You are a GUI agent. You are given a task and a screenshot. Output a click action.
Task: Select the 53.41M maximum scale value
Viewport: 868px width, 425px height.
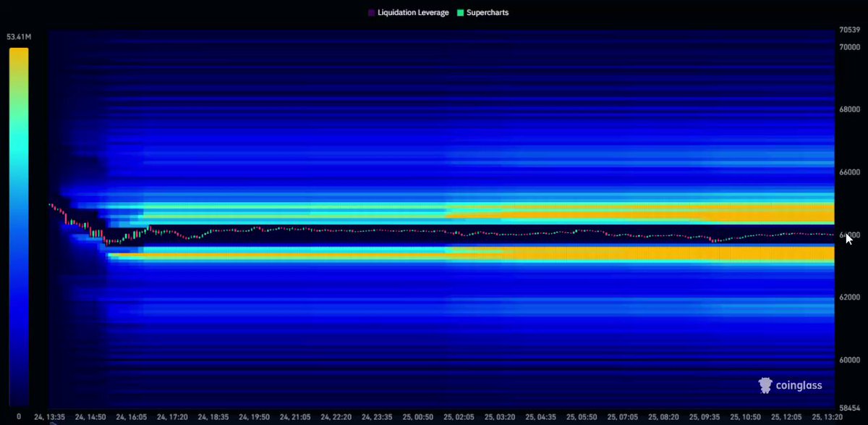[19, 36]
